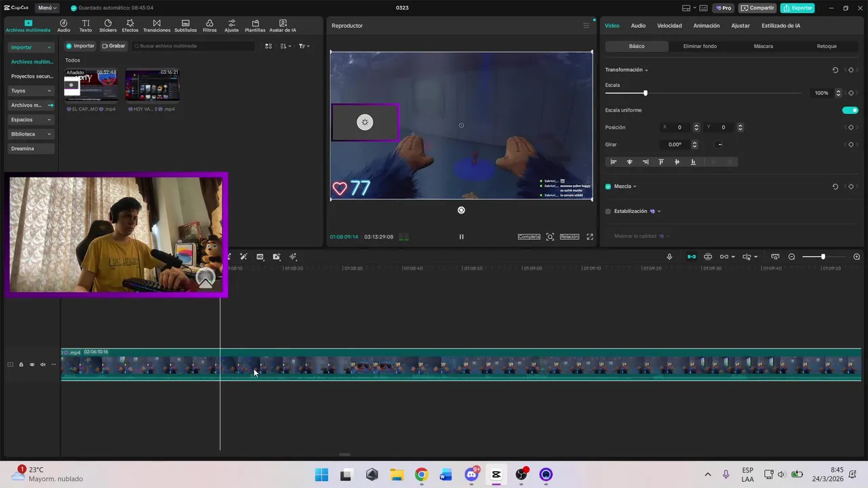Click the zoom out timeline icon
Image resolution: width=868 pixels, height=488 pixels.
(791, 257)
